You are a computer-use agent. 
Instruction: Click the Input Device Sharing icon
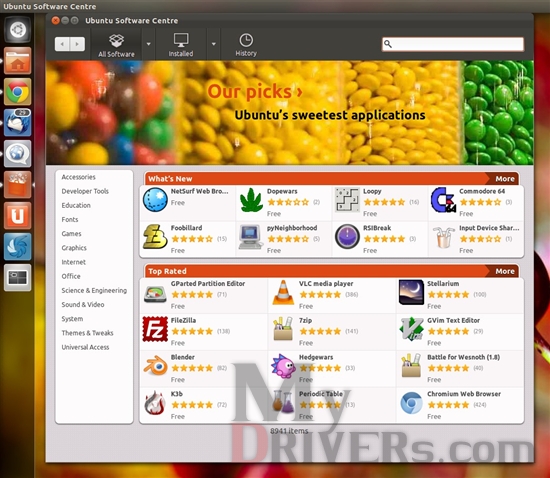[x=443, y=237]
